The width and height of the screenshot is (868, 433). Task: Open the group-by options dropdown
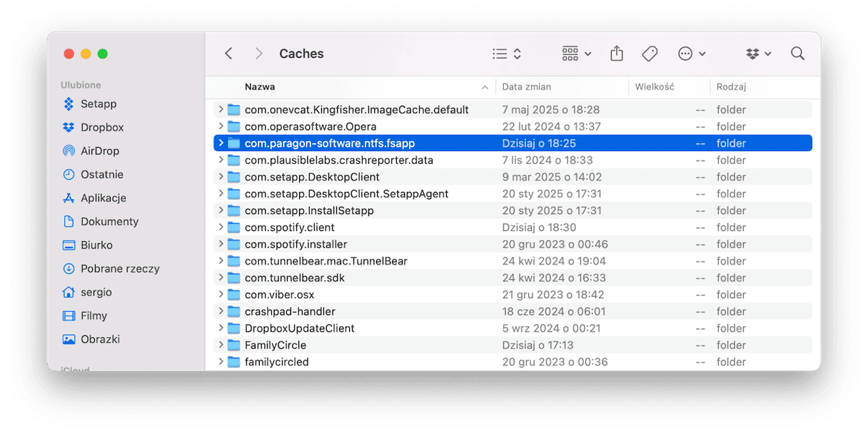point(577,54)
